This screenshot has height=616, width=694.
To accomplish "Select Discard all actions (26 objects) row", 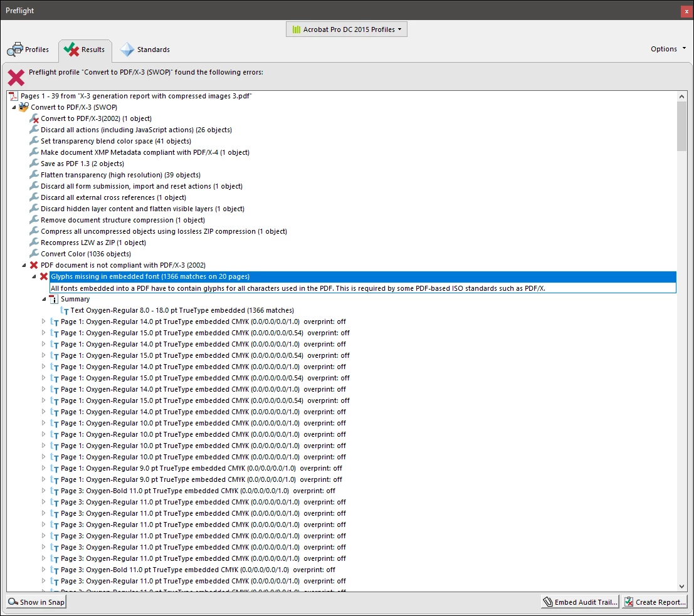I will coord(136,130).
